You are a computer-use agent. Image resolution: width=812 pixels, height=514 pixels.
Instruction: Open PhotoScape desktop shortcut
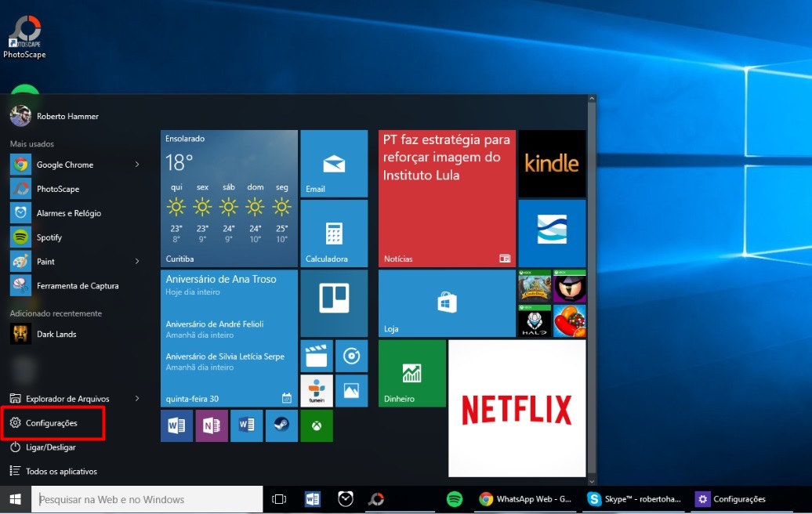(24, 37)
